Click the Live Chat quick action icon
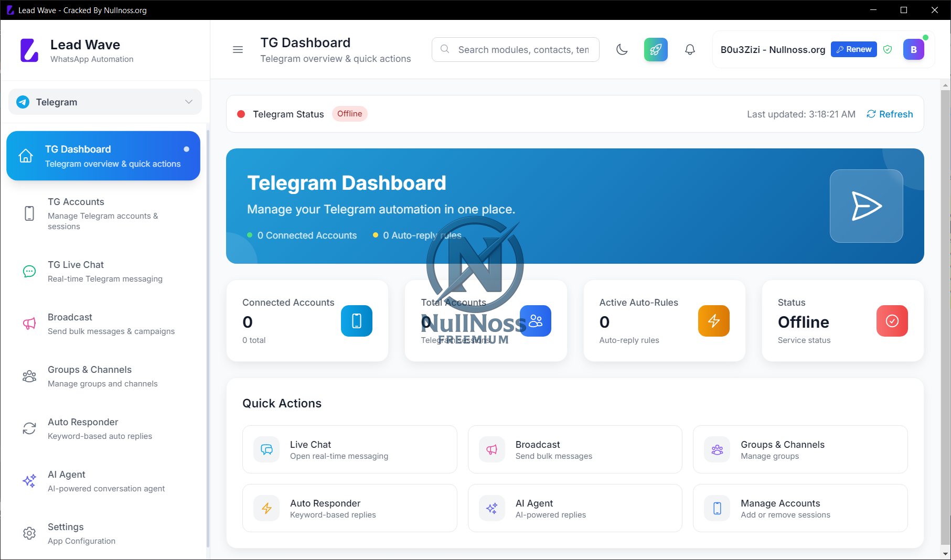Screen dimensions: 951x560 click(267, 449)
